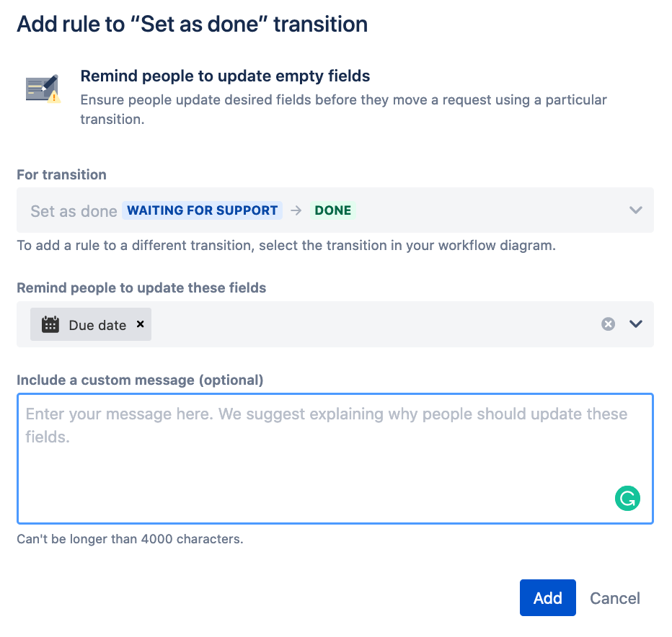Open the Grammarly icon in the message box
Screen dimensions: 672x637
pos(627,498)
